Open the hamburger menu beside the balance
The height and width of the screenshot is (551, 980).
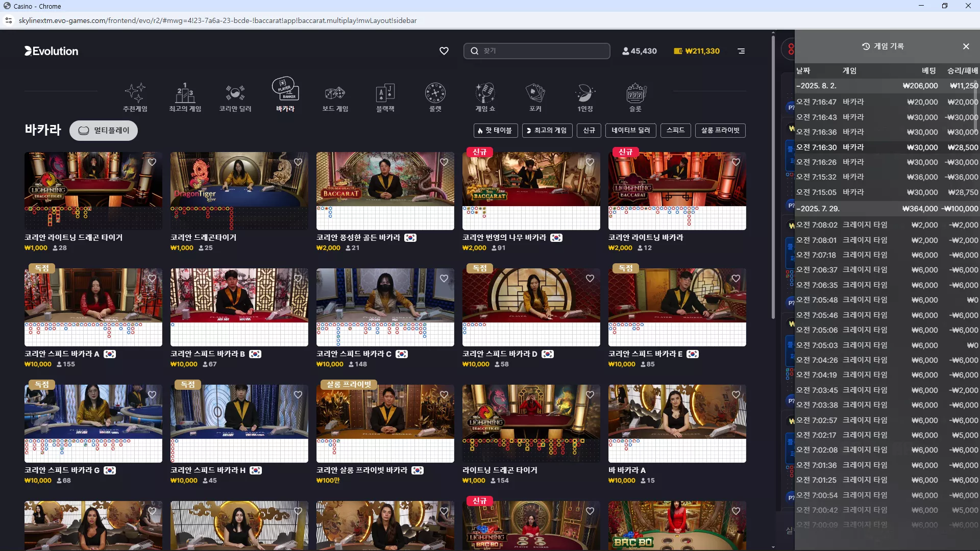point(741,51)
